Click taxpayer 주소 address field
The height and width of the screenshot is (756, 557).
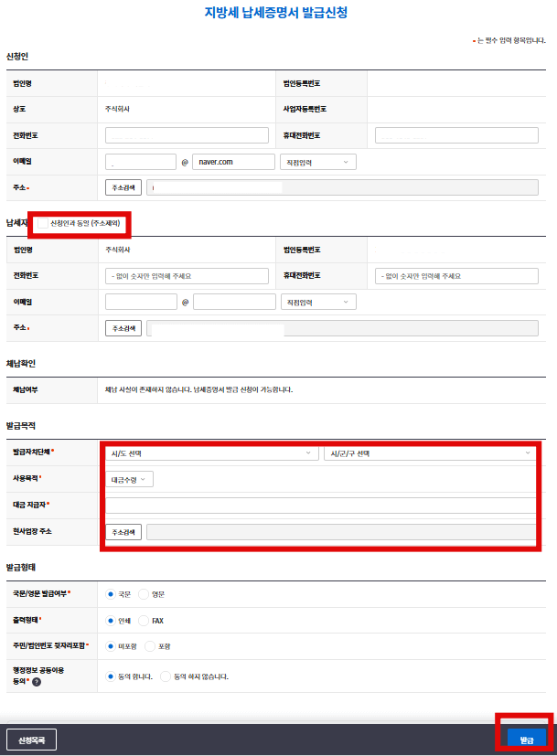tap(342, 328)
